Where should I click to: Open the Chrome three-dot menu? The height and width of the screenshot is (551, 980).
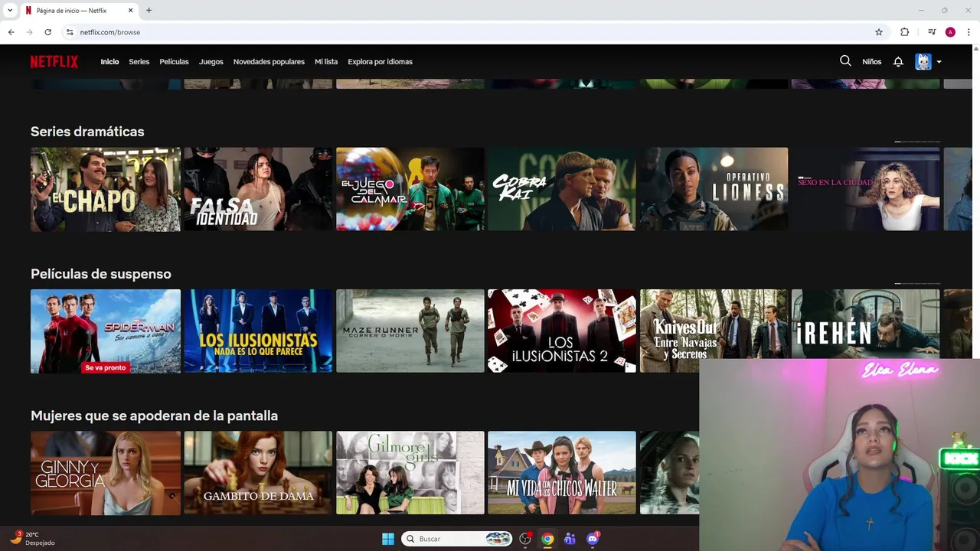tap(969, 32)
